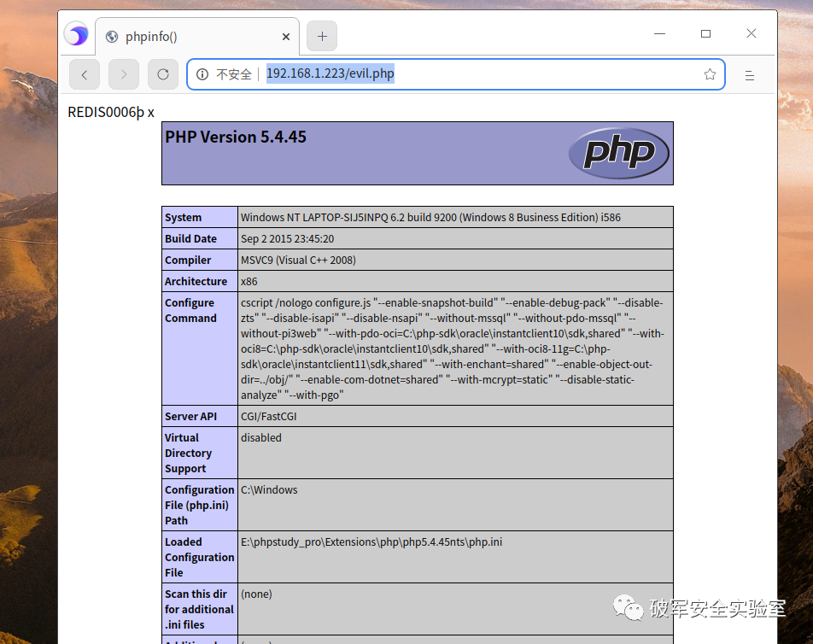Click the PHP logo in the header
813x644 pixels.
tap(618, 153)
